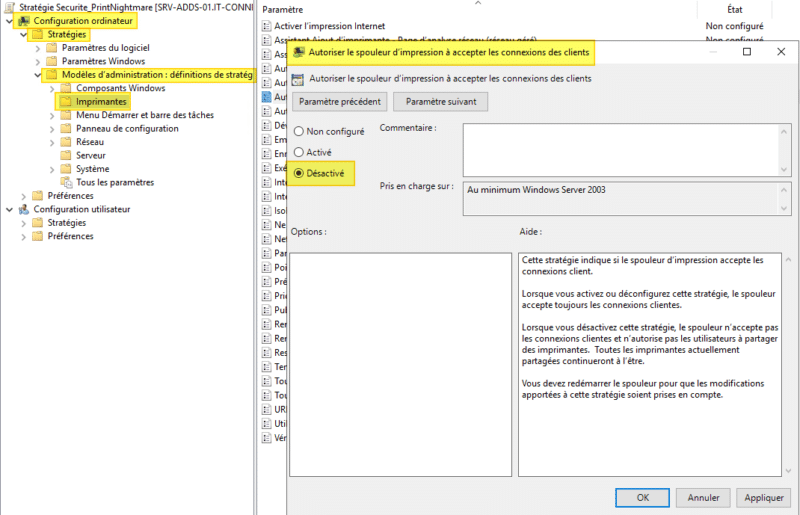The height and width of the screenshot is (515, 800).
Task: Collapse the computer Stratégies folder chevron
Action: pyautogui.click(x=23, y=35)
